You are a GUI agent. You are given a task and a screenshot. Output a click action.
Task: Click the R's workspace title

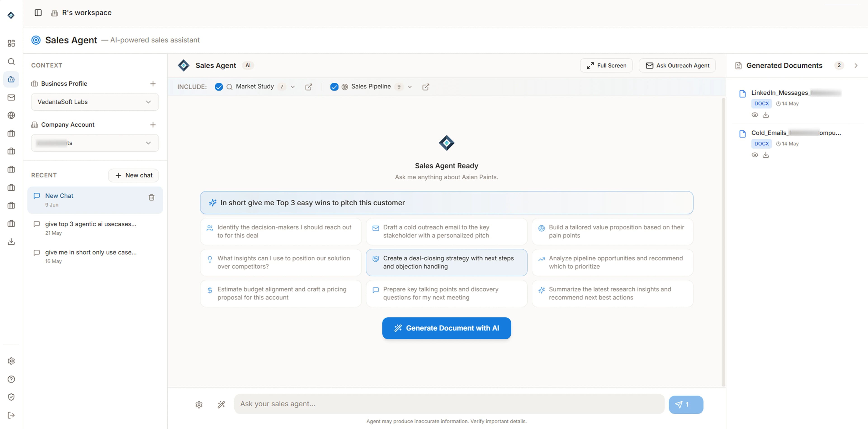coord(87,12)
